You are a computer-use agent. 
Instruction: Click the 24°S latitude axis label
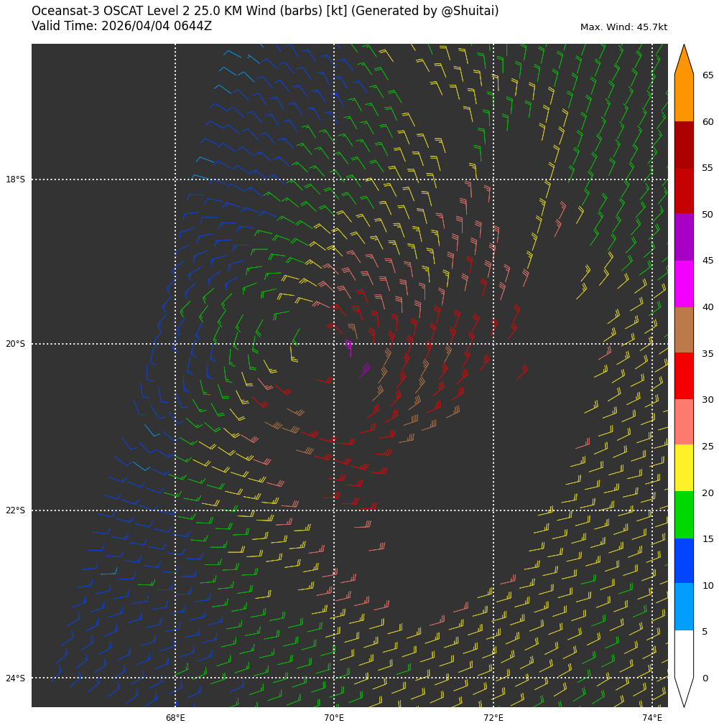(15, 678)
